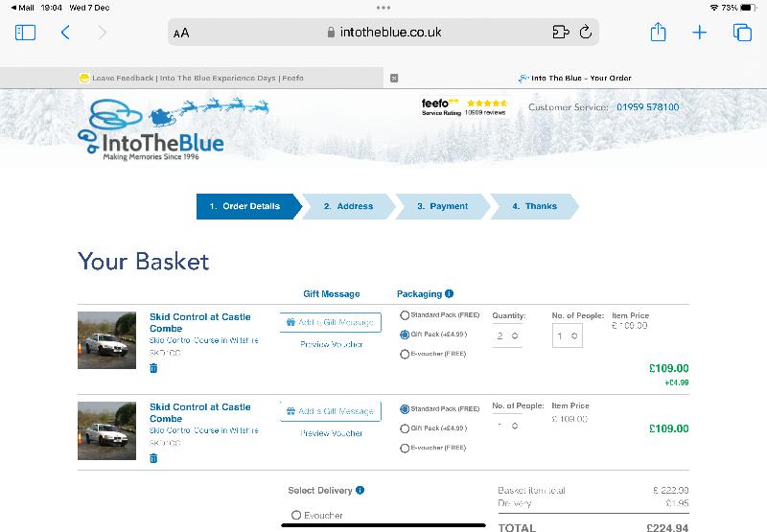
Task: Tap the three-dot multitasking control
Action: [x=383, y=8]
